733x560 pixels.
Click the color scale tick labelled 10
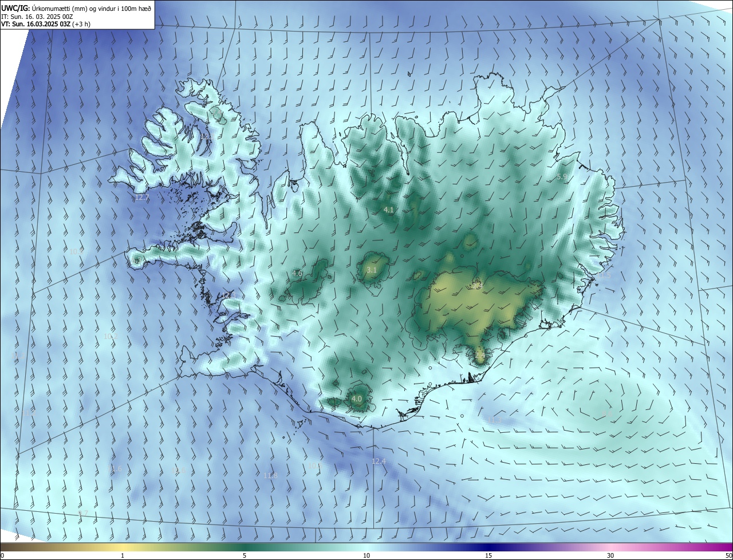(366, 556)
